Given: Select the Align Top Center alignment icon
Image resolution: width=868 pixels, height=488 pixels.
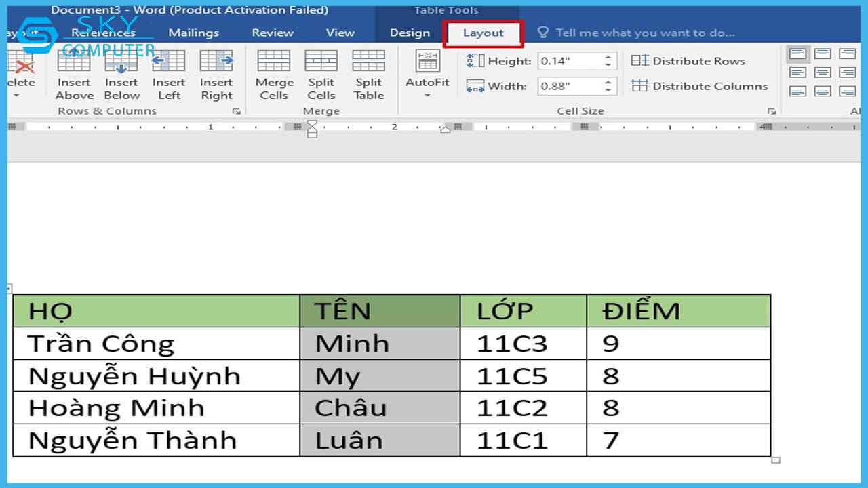Looking at the screenshot, I should pyautogui.click(x=823, y=54).
